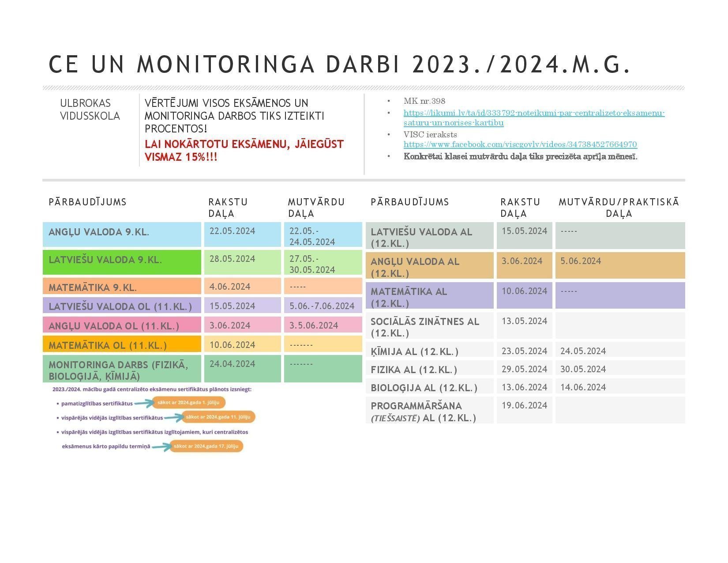Click 'MATEMĀTIKA OL (11.KL.)' yellow cell
Screen dimensions: 728x563
pyautogui.click(x=122, y=344)
